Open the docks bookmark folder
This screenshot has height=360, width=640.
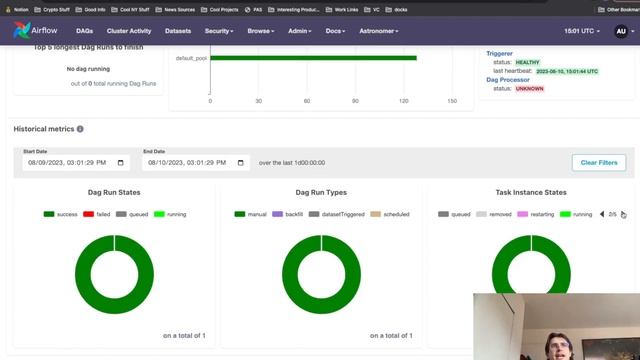point(396,9)
